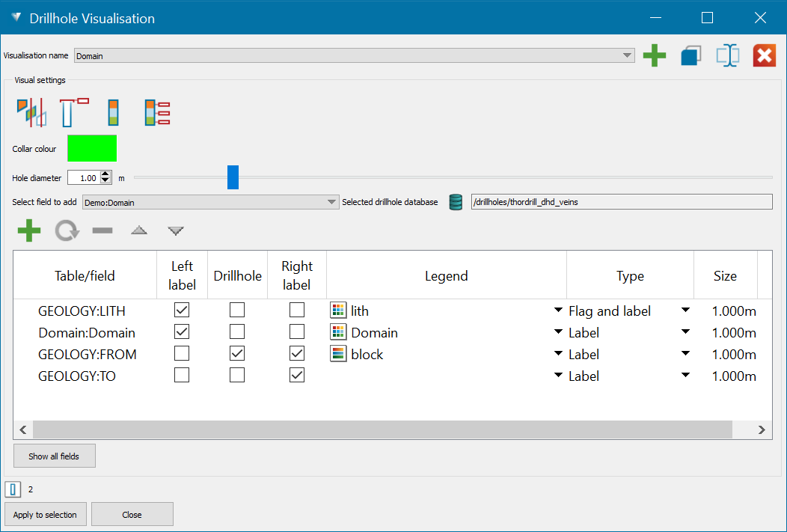Click the first icon under Visual settings

click(x=31, y=112)
